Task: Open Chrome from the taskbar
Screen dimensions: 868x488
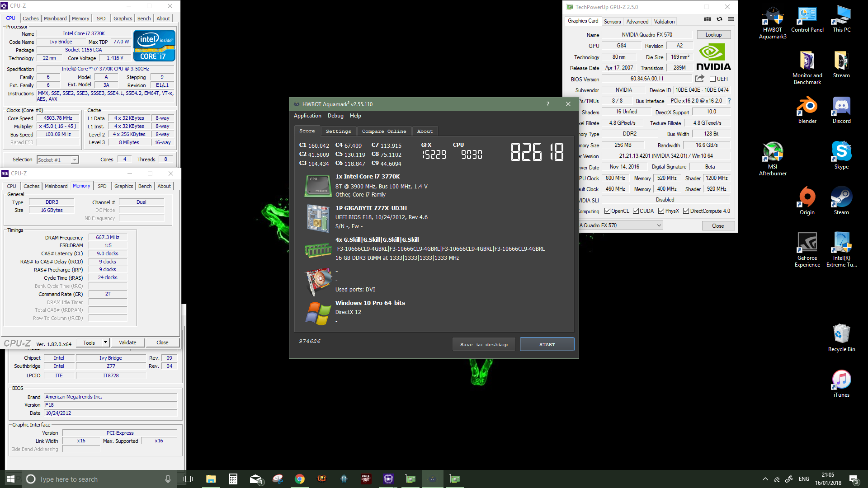Action: [x=299, y=479]
